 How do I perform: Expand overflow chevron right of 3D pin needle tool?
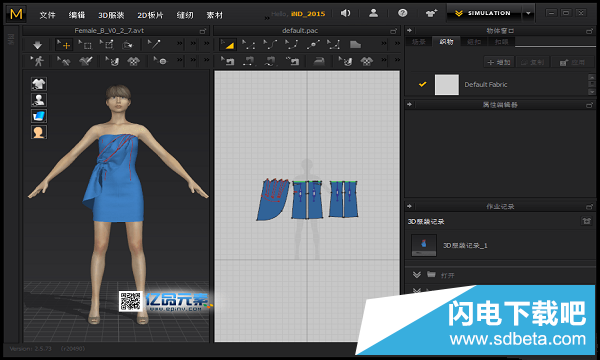pyautogui.click(x=179, y=44)
